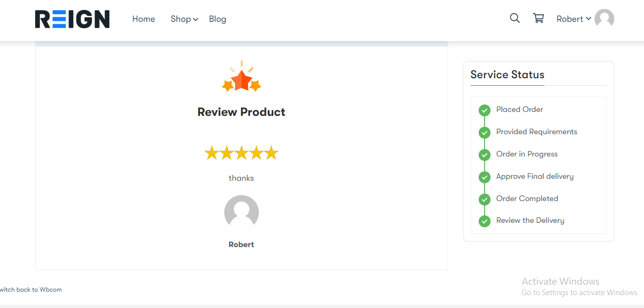Select the first rating star
Screen dimensions: 644x308
[x=212, y=153]
